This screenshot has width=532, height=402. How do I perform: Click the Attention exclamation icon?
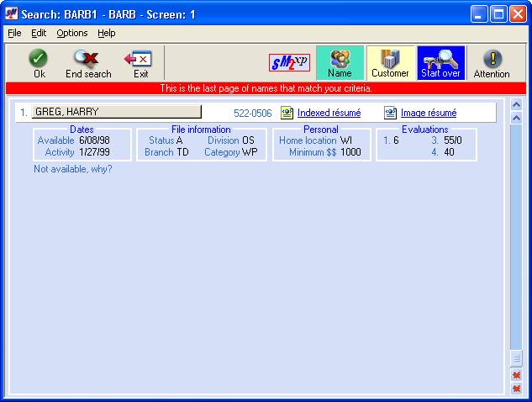coord(492,58)
